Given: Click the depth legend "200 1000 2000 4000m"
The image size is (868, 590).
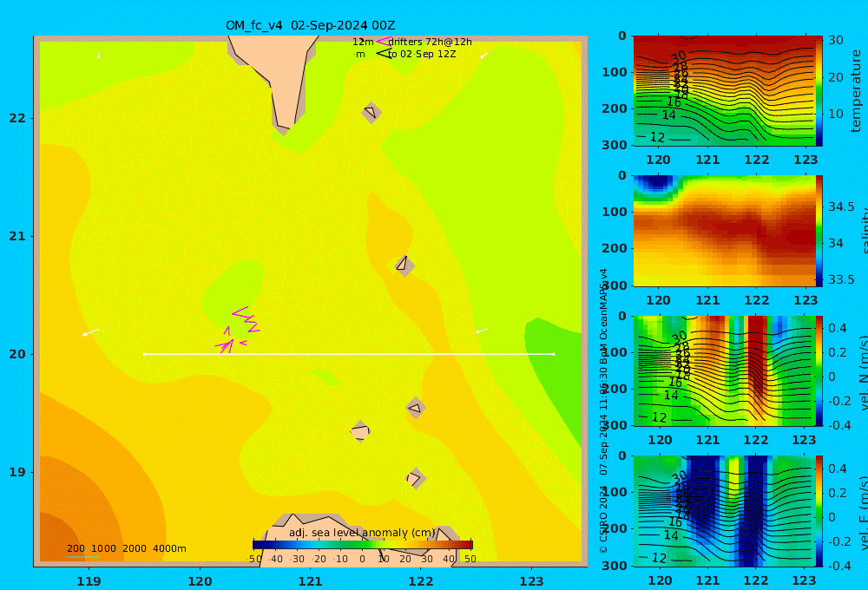Looking at the screenshot, I should pyautogui.click(x=126, y=548).
